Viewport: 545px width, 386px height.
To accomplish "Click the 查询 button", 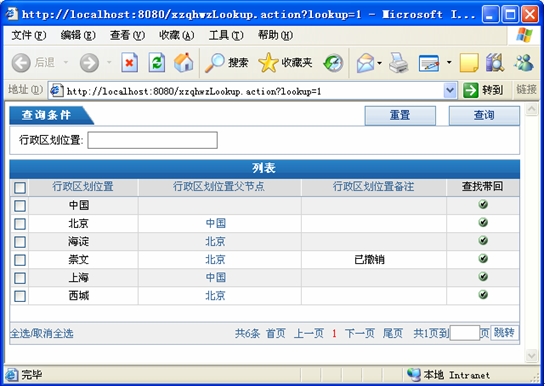I will tap(484, 115).
